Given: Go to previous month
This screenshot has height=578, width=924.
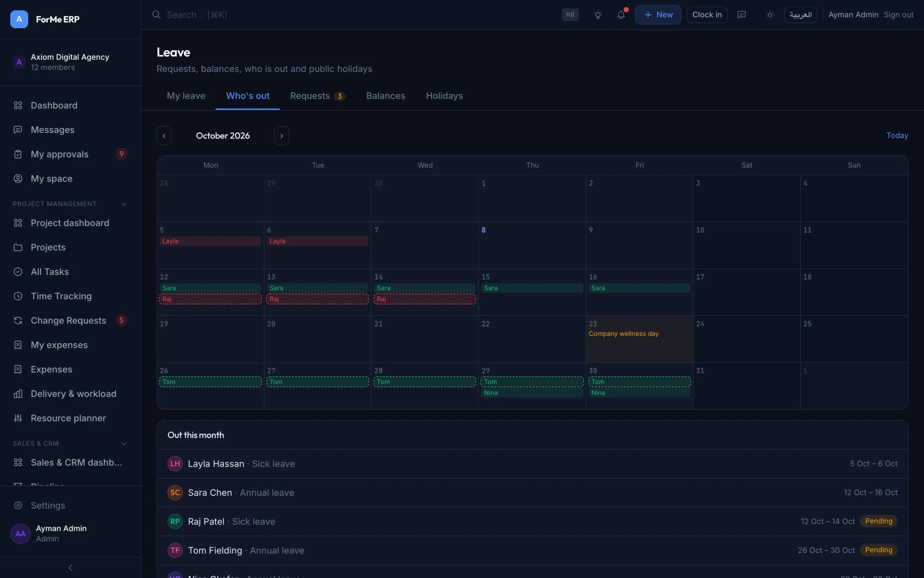Looking at the screenshot, I should 164,136.
